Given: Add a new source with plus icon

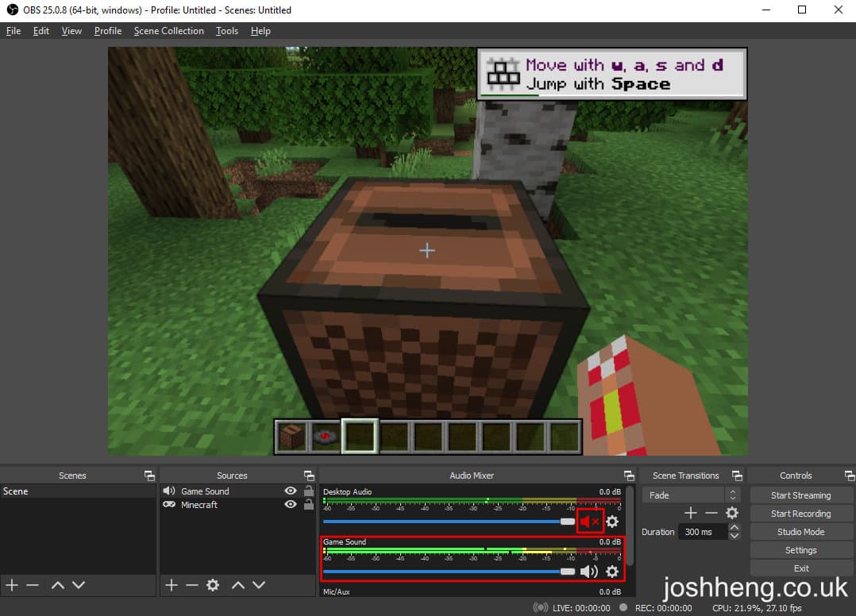Looking at the screenshot, I should click(172, 585).
